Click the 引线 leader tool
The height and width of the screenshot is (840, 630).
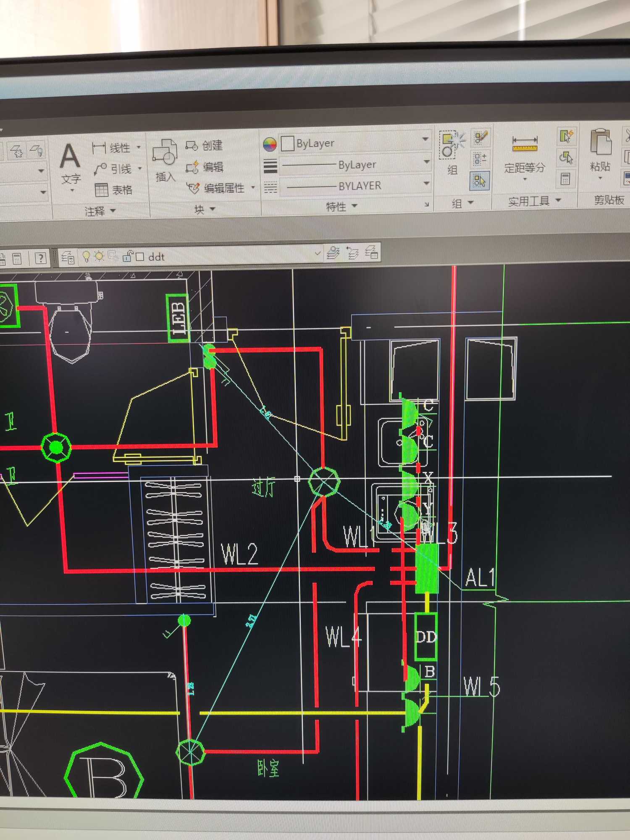point(113,169)
